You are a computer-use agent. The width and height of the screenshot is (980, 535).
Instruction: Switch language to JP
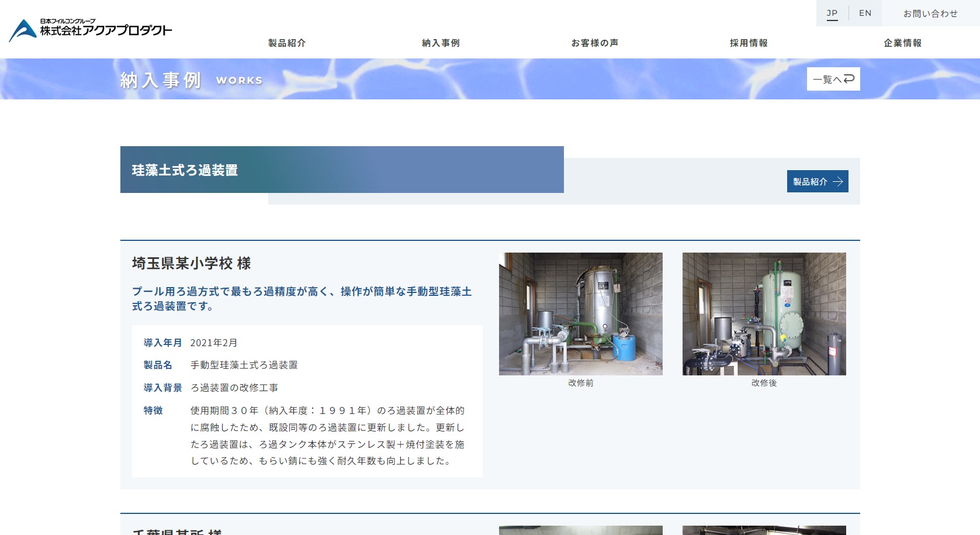(832, 13)
